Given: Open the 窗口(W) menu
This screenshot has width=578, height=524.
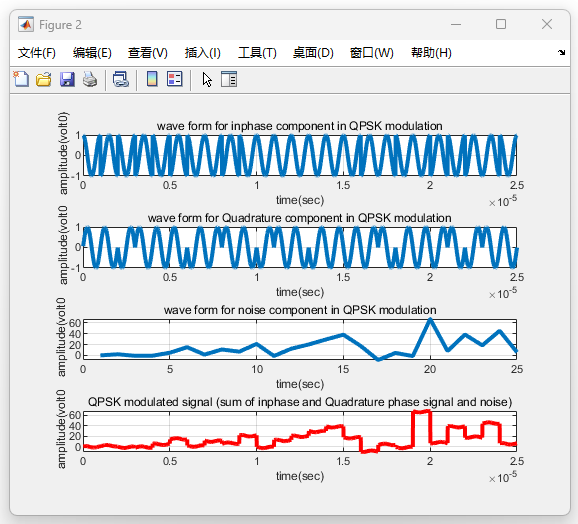Looking at the screenshot, I should [x=372, y=53].
